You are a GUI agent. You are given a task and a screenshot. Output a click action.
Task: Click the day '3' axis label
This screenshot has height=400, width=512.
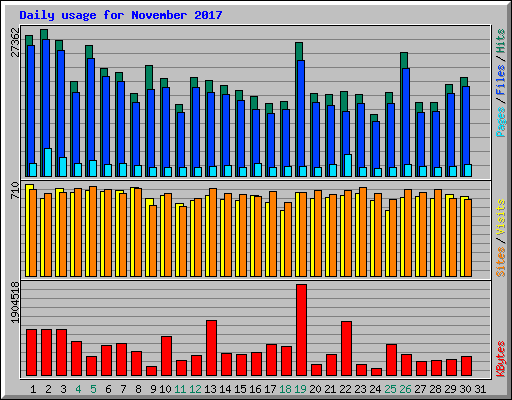(x=63, y=389)
